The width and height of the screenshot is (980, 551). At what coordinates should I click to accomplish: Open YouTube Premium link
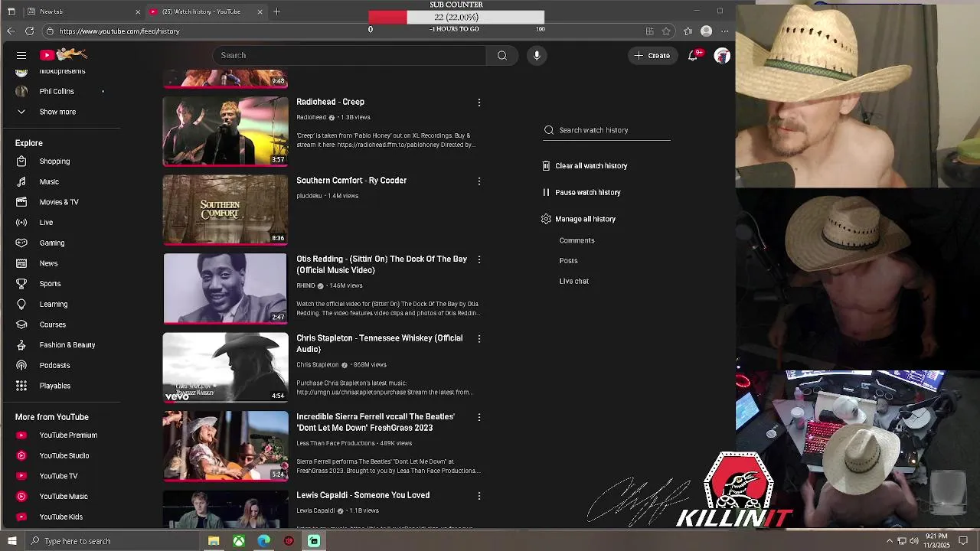click(68, 435)
